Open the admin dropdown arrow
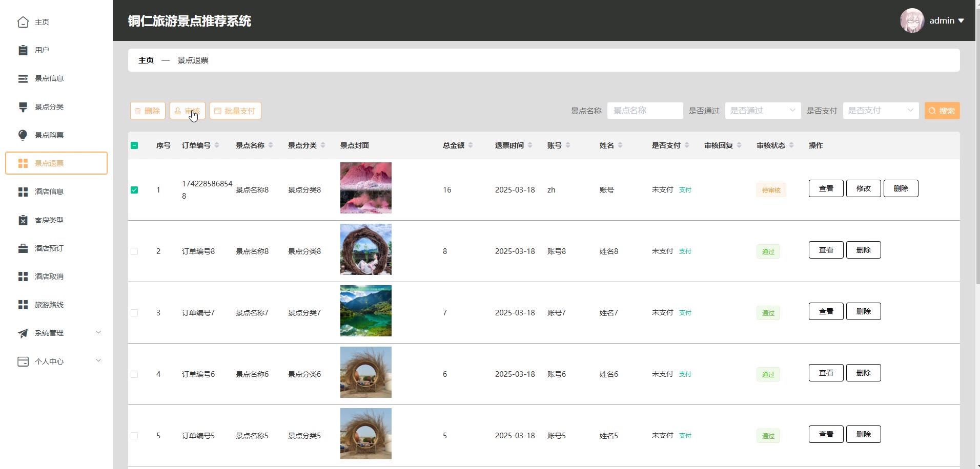The image size is (980, 469). click(961, 21)
